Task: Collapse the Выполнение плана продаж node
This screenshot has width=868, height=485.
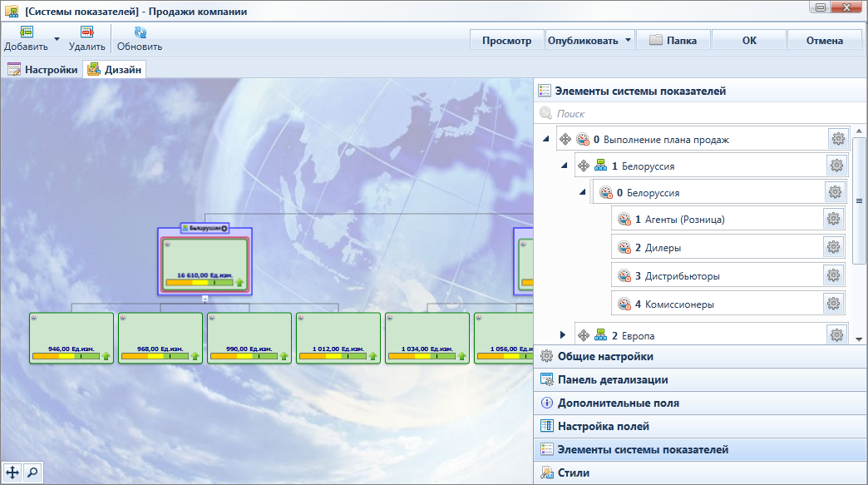Action: point(545,139)
